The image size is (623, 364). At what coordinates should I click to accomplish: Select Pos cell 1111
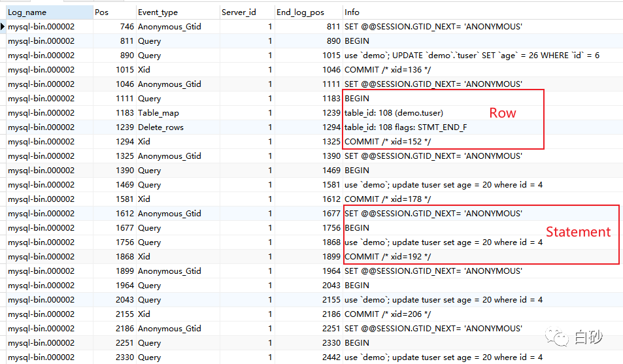coord(114,99)
